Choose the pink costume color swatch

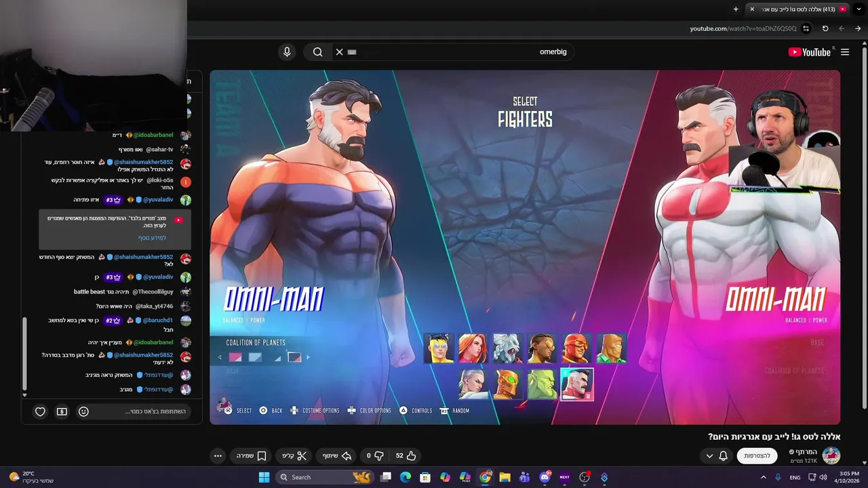[235, 357]
